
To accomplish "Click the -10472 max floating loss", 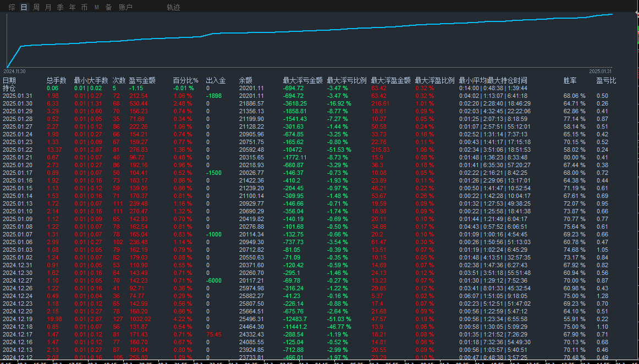I will tap(293, 150).
